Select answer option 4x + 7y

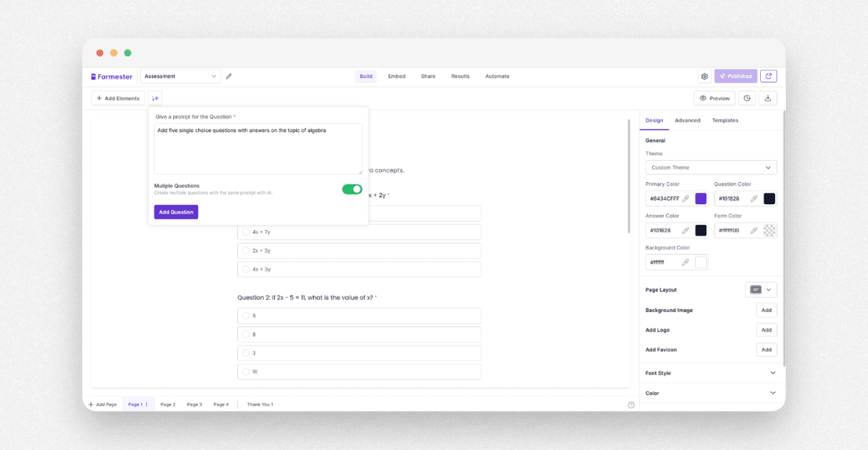(x=357, y=231)
